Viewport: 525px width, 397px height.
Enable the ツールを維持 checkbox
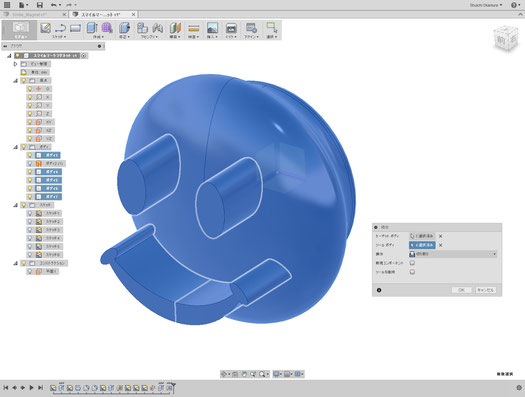point(412,272)
